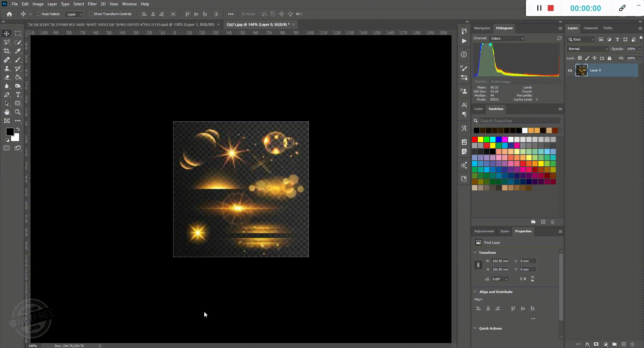Pause the screen recording
Image resolution: width=644 pixels, height=348 pixels.
[539, 8]
